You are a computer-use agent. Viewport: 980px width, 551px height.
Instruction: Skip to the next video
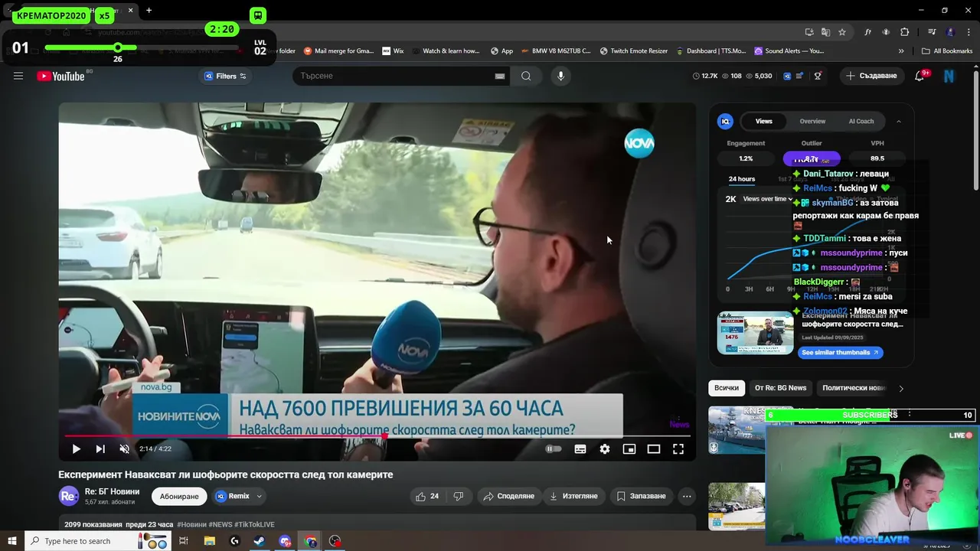[x=100, y=449]
